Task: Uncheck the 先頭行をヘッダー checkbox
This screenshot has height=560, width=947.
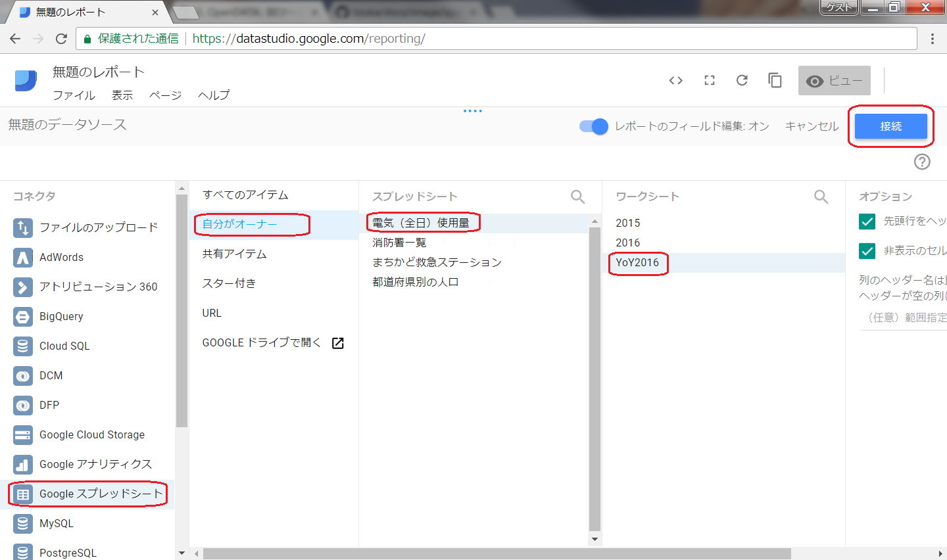Action: [867, 222]
